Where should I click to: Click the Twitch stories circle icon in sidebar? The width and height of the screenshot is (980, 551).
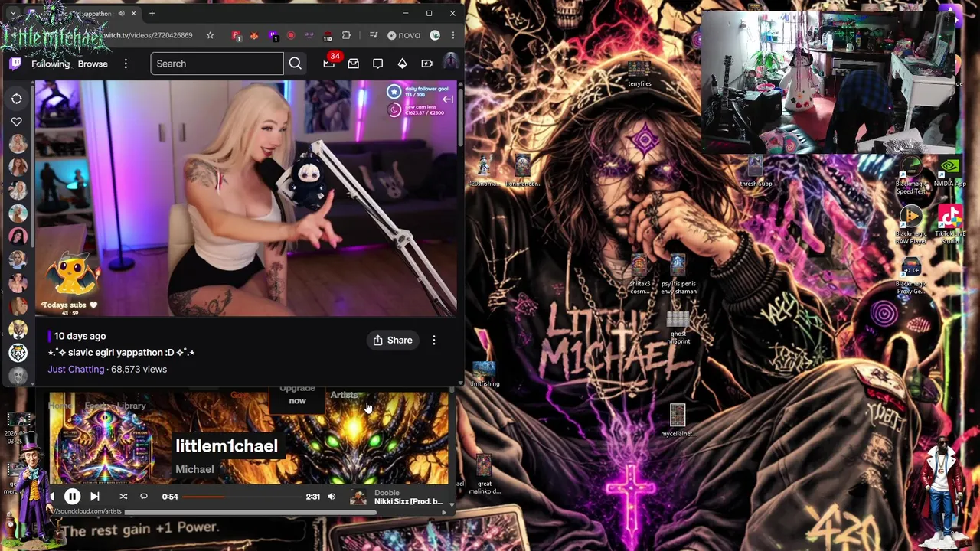[16, 99]
